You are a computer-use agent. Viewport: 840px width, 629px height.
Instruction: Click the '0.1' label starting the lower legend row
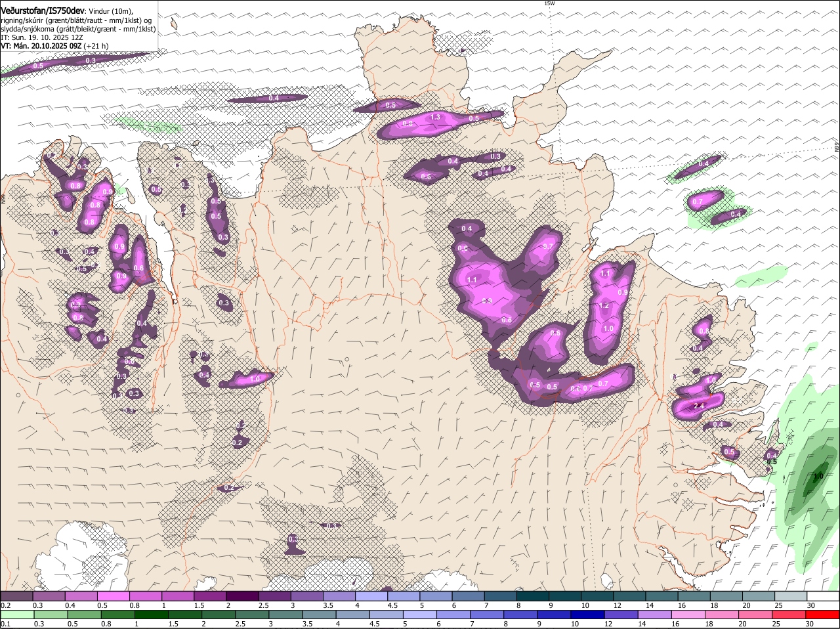click(x=5, y=624)
